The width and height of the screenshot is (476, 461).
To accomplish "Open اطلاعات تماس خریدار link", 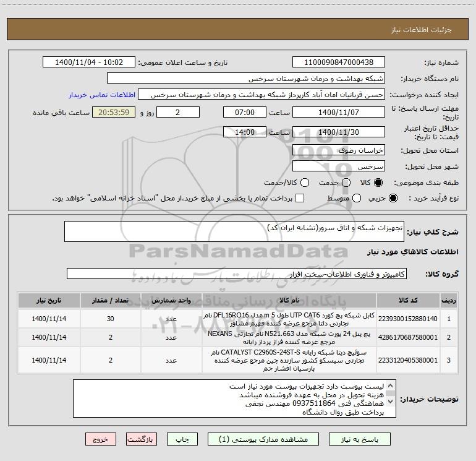I will 102,95.
